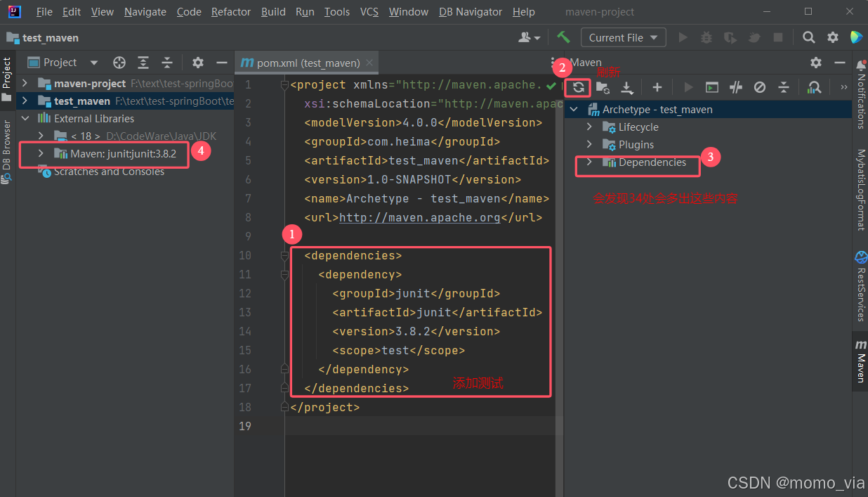Image resolution: width=868 pixels, height=497 pixels.
Task: Open the Build menu
Action: click(273, 12)
